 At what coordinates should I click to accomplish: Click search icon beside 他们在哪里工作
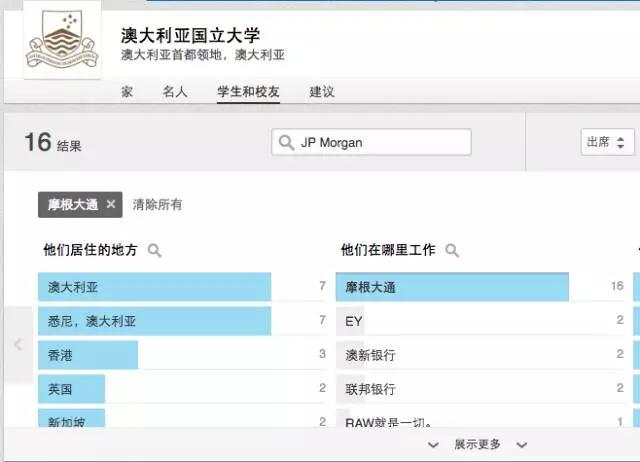(452, 251)
